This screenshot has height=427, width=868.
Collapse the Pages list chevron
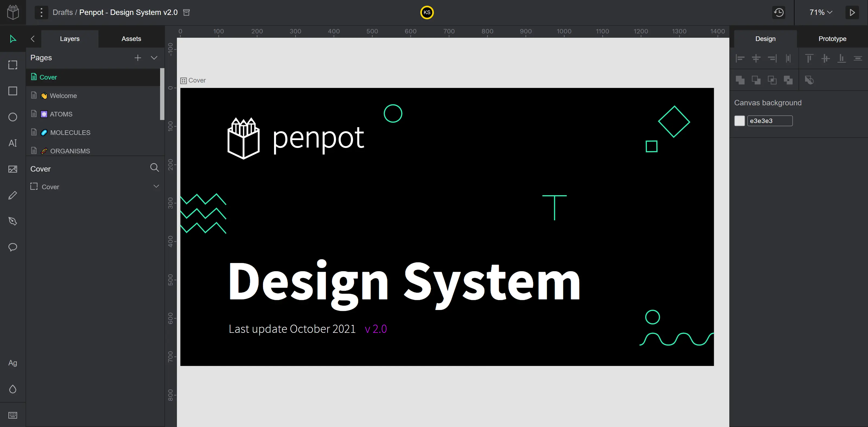pos(154,58)
